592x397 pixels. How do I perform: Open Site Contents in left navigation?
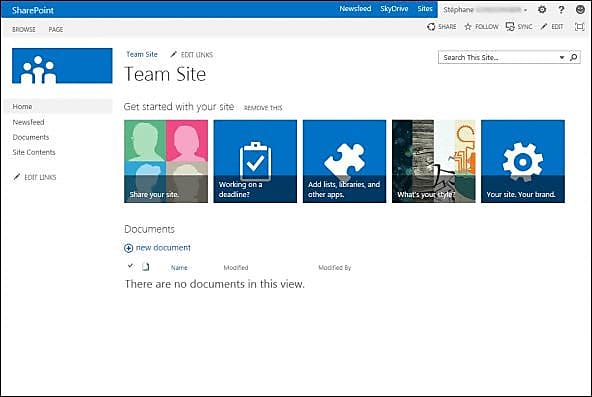tap(34, 152)
